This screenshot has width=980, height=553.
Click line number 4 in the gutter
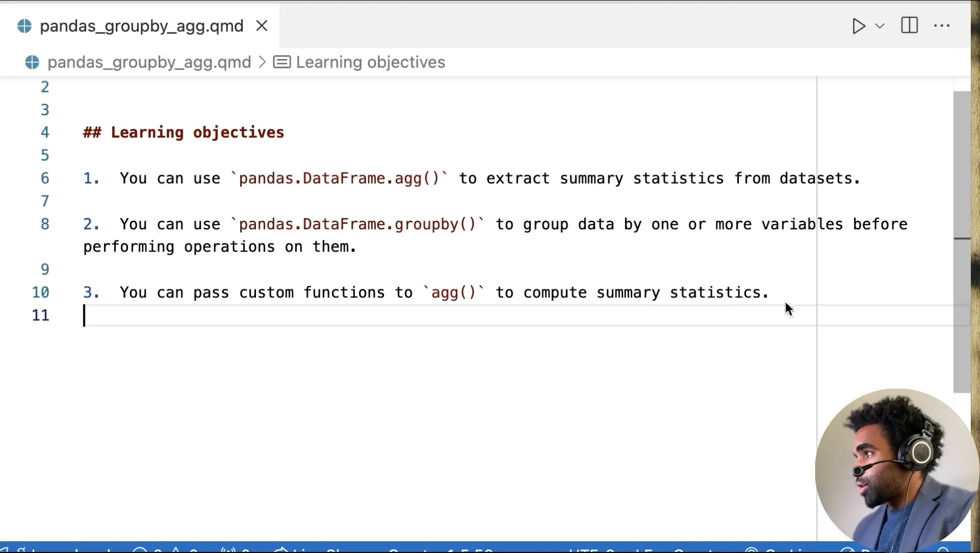[45, 133]
